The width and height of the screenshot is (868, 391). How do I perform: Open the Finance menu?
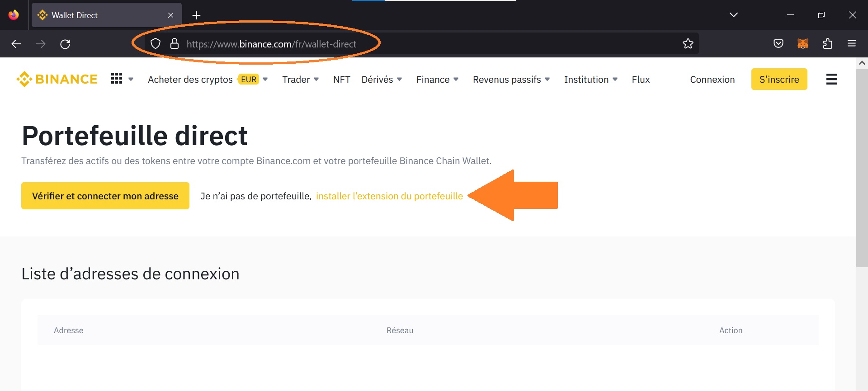tap(433, 80)
